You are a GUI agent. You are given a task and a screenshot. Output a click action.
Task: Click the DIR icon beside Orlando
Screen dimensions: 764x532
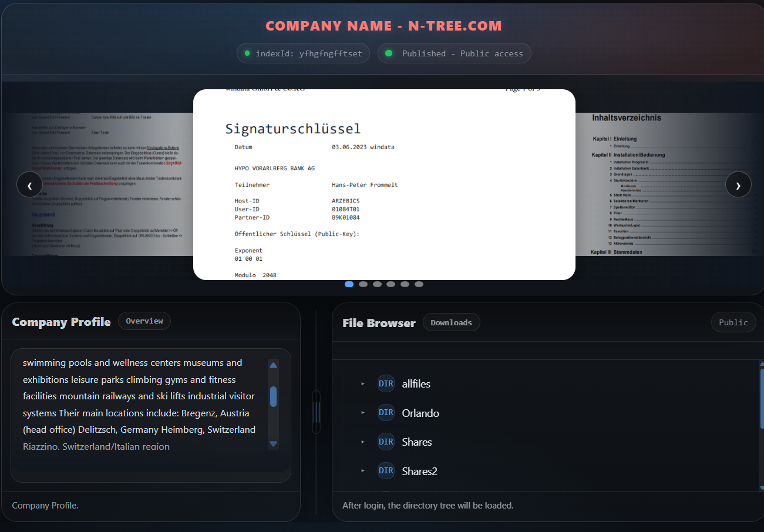(386, 413)
